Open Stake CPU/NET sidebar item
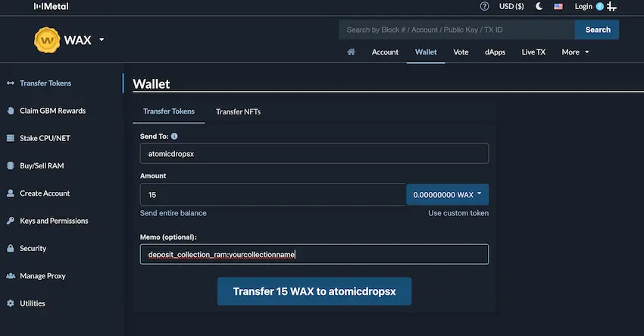Screen dimensions: 644x336 (45, 138)
